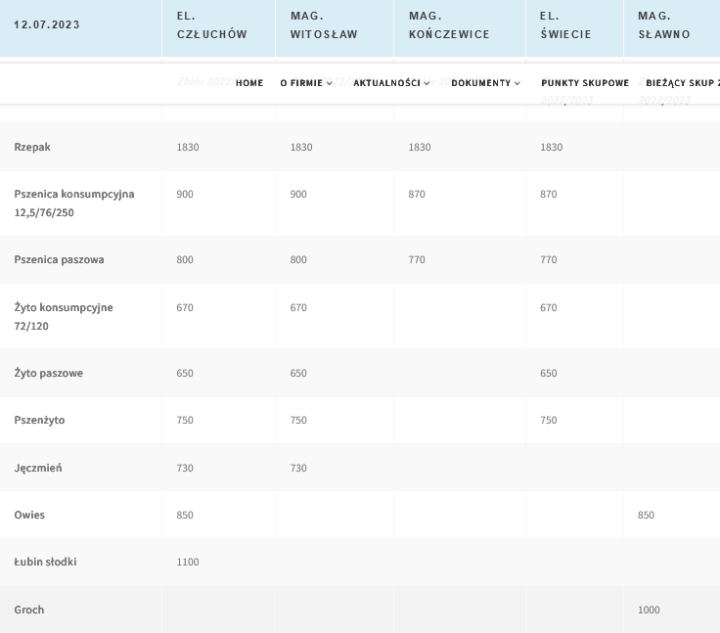Screen dimensions: 720x633
Task: Click the 12.07.2023 date header cell
Action: tap(47, 25)
